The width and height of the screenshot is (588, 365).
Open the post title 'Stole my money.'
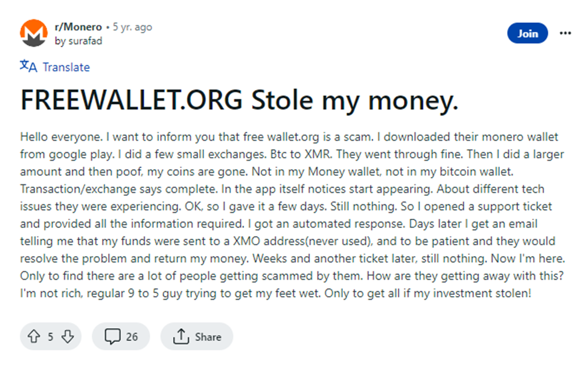click(x=354, y=100)
